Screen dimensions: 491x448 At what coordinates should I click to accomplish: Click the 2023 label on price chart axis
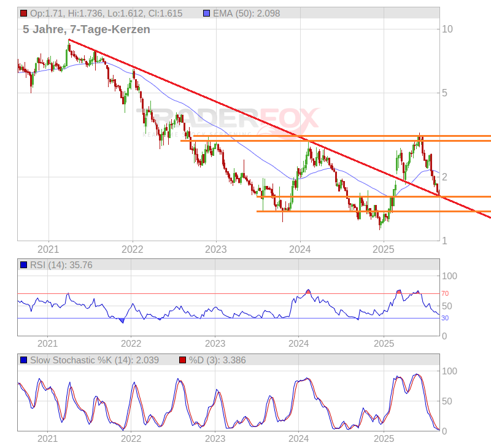pos(215,249)
